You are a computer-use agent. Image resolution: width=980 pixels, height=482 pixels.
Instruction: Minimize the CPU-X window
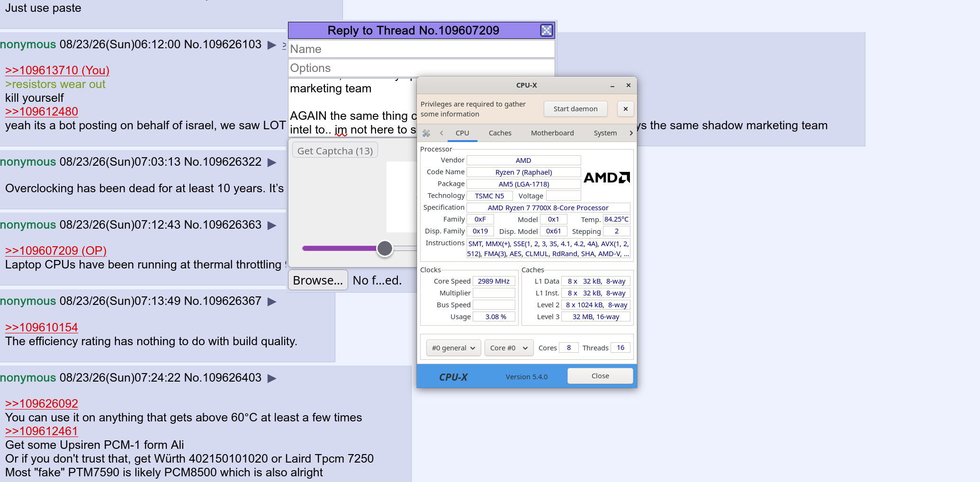[x=612, y=86]
